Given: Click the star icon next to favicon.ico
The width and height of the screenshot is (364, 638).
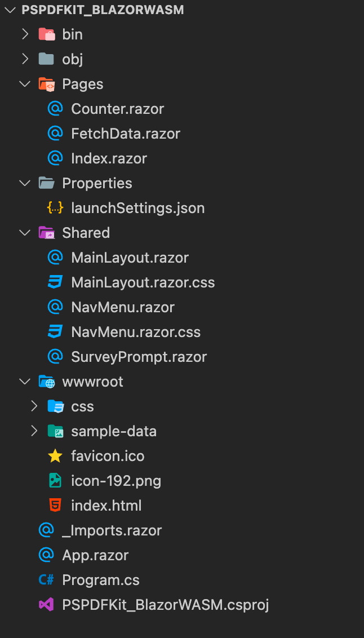Looking at the screenshot, I should pyautogui.click(x=55, y=456).
